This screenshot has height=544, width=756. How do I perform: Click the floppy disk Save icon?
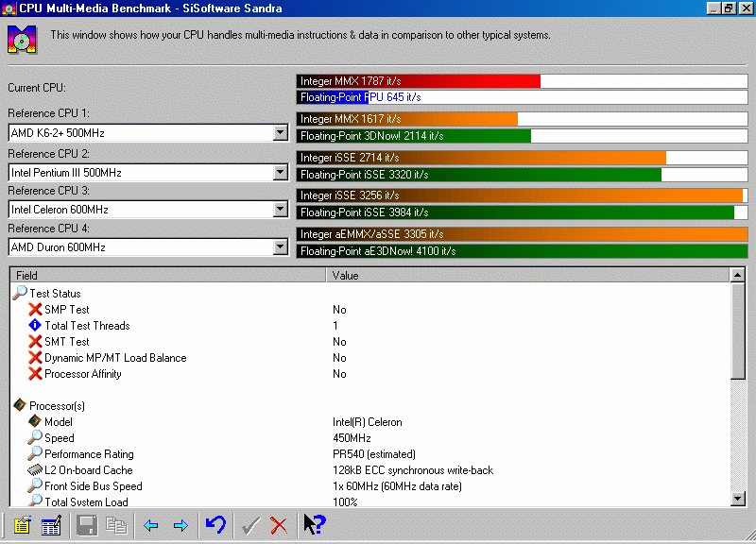87,525
